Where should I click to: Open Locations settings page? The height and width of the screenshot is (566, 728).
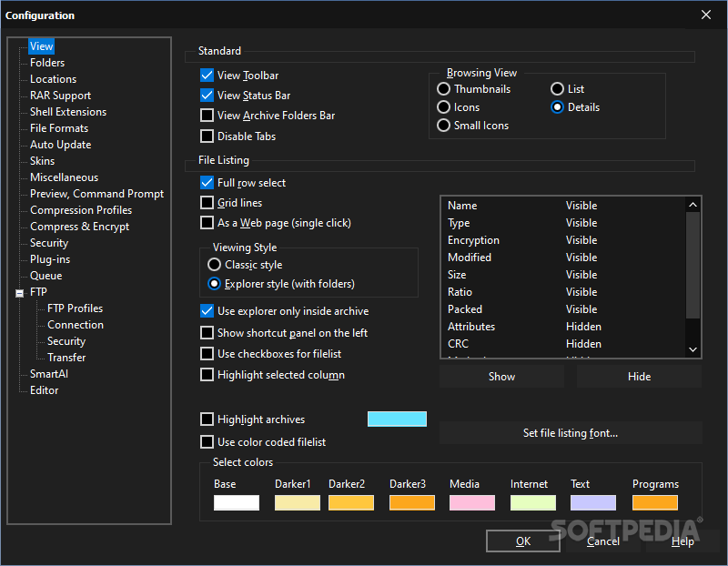(x=53, y=79)
